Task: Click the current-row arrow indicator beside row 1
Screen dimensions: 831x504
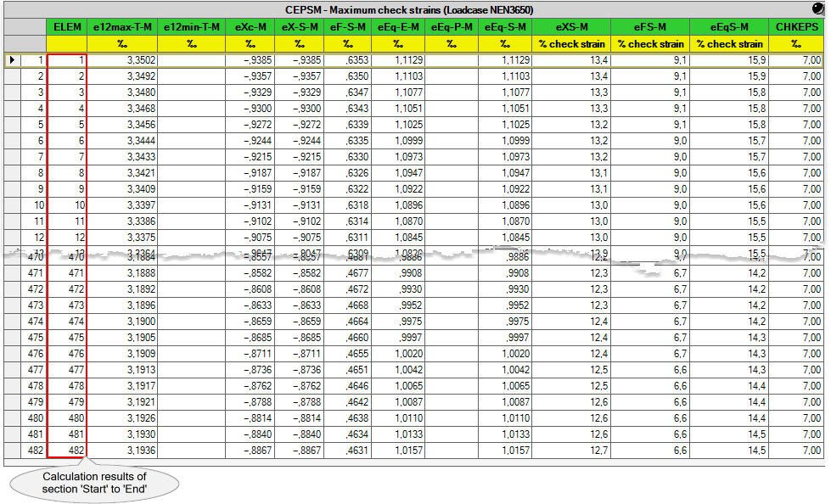Action: tap(12, 60)
